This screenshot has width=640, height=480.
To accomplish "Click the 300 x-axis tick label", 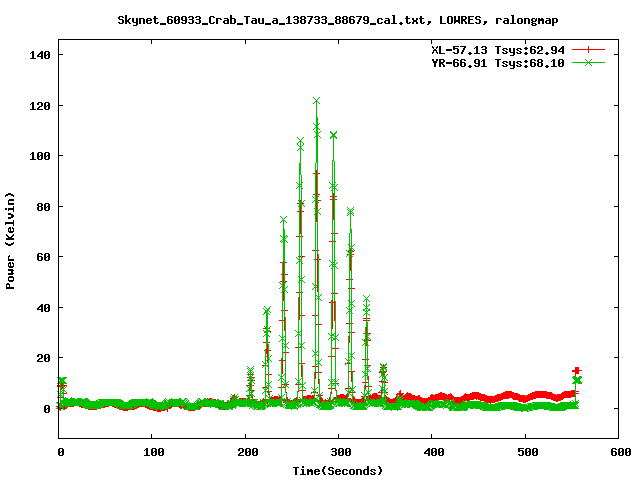I will coord(341,452).
